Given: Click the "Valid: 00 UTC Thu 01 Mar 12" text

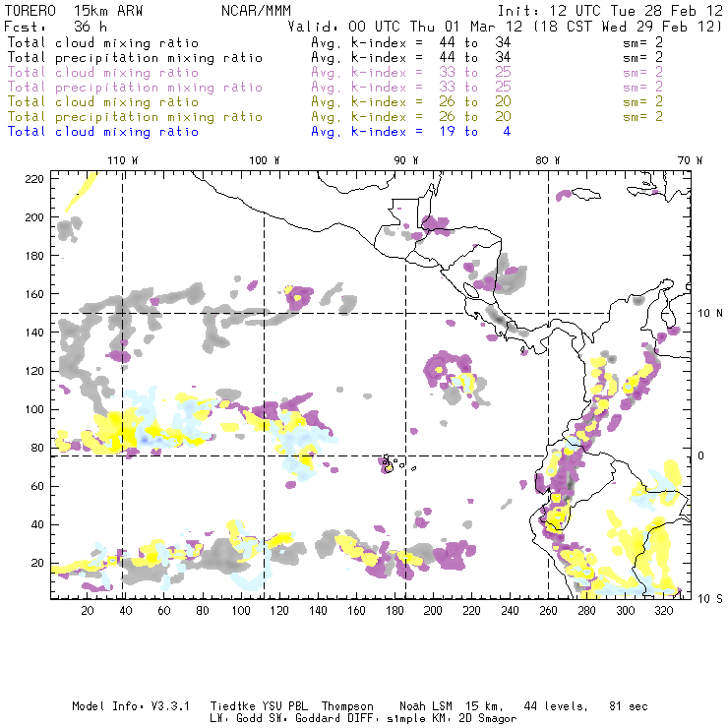Looking at the screenshot, I should click(405, 27).
